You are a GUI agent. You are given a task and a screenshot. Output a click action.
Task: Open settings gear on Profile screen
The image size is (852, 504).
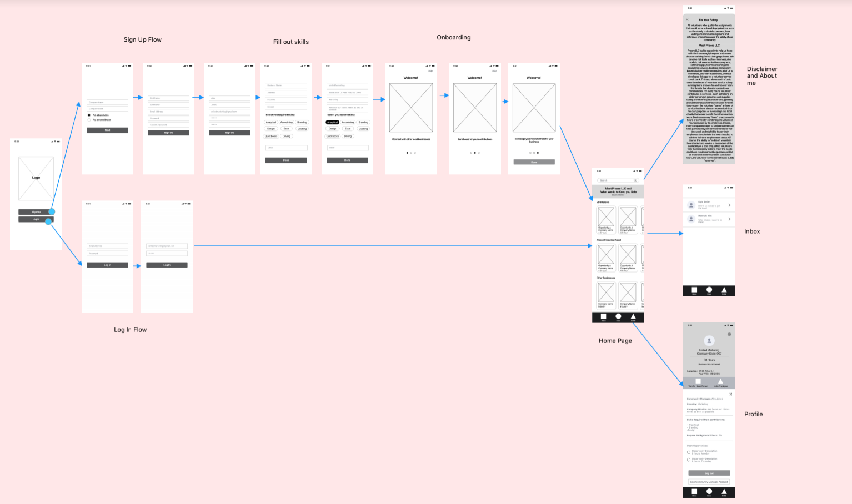pyautogui.click(x=729, y=334)
